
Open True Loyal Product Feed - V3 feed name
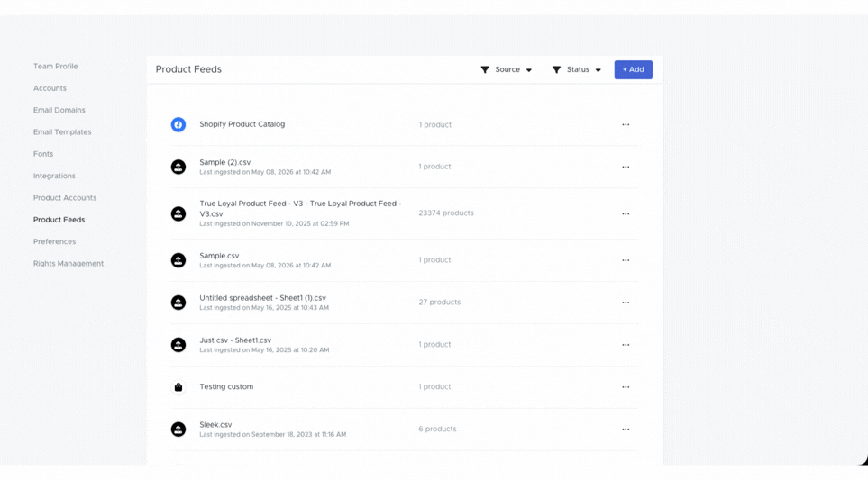(300, 208)
